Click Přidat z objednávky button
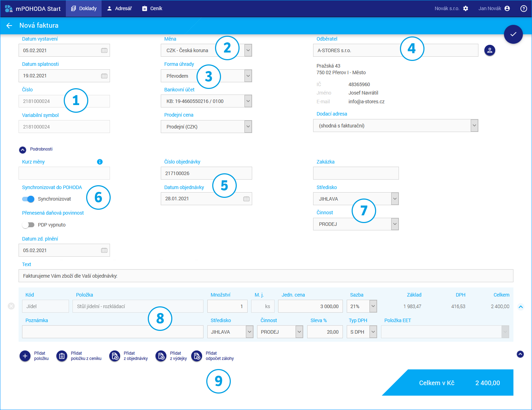This screenshot has width=532, height=410. click(x=115, y=356)
